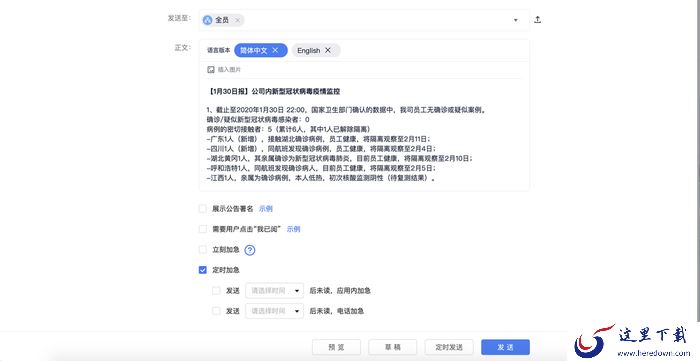Click the 草稿 draft button
This screenshot has width=700, height=361.
click(x=392, y=347)
